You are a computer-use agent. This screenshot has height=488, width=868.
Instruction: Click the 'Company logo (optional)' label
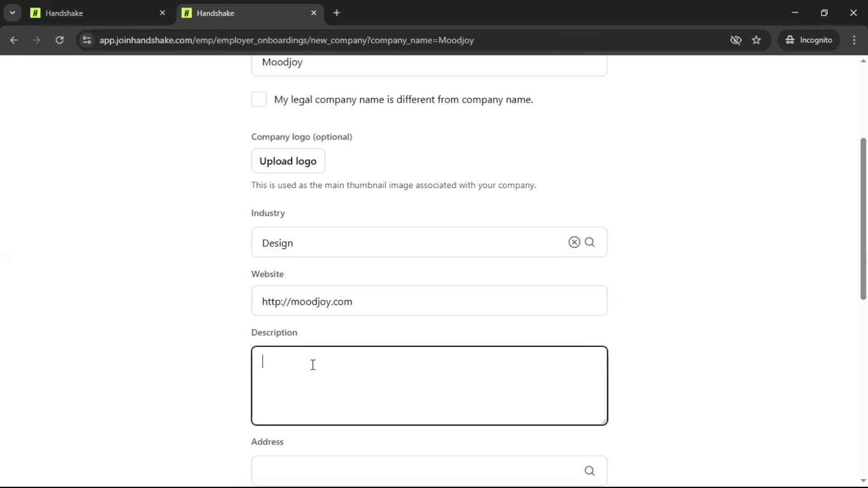pos(302,137)
